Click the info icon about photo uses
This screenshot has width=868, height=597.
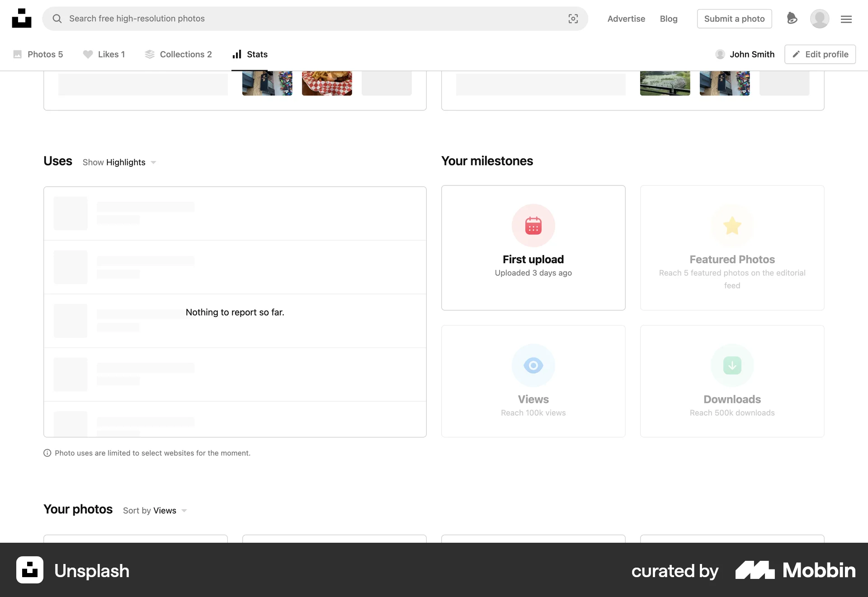pyautogui.click(x=47, y=453)
